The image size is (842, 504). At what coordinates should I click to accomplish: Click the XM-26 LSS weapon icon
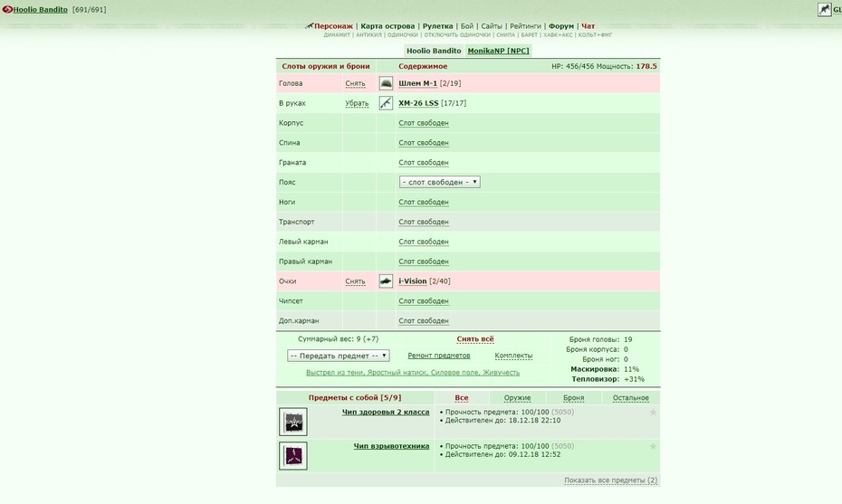coord(386,103)
